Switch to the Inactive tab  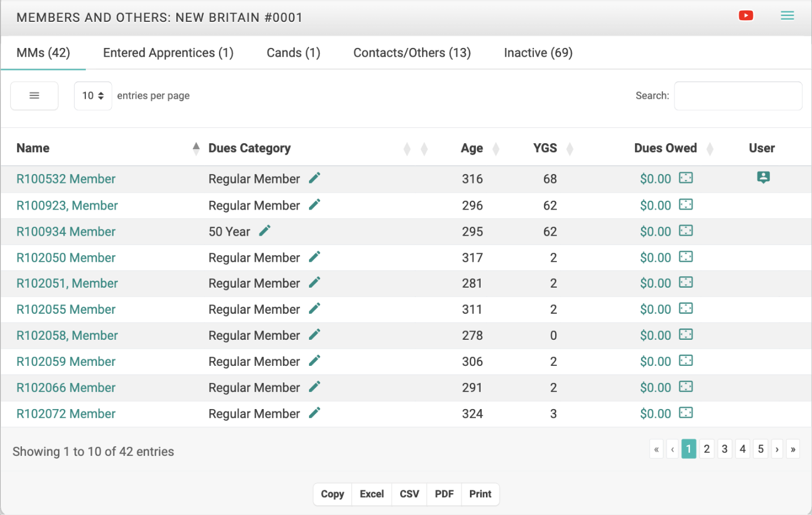538,53
